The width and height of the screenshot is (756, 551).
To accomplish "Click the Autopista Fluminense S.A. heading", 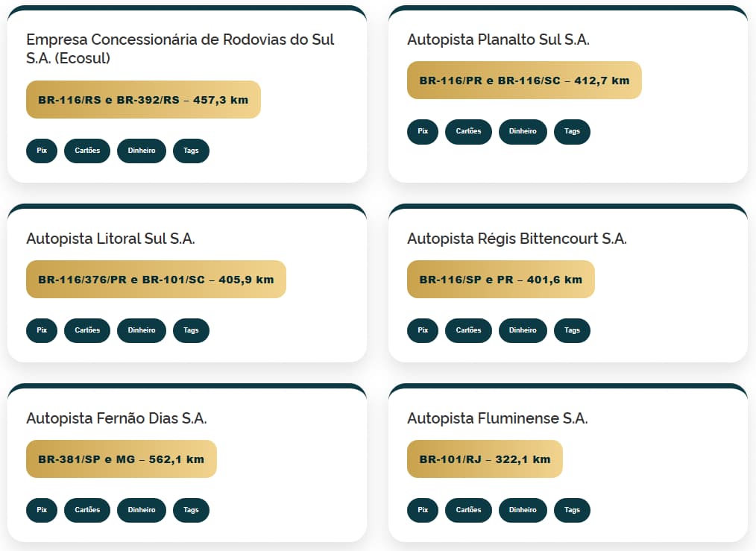I will click(497, 418).
